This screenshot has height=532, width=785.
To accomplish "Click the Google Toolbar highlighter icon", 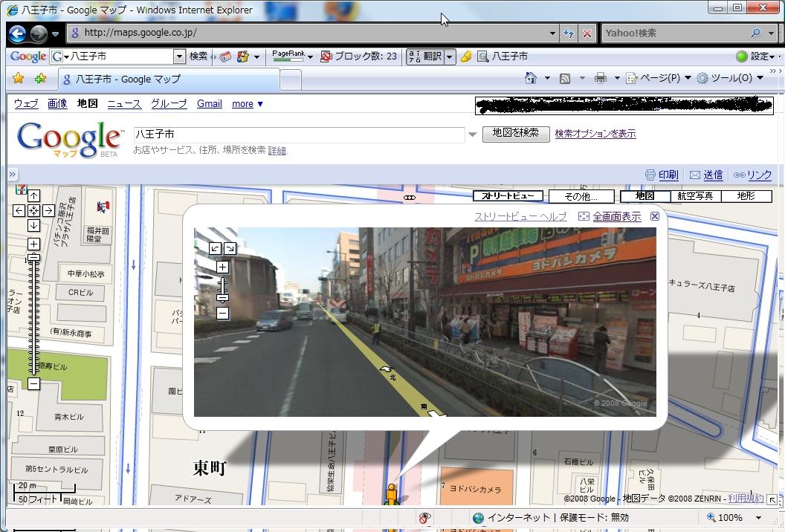I will pyautogui.click(x=466, y=56).
